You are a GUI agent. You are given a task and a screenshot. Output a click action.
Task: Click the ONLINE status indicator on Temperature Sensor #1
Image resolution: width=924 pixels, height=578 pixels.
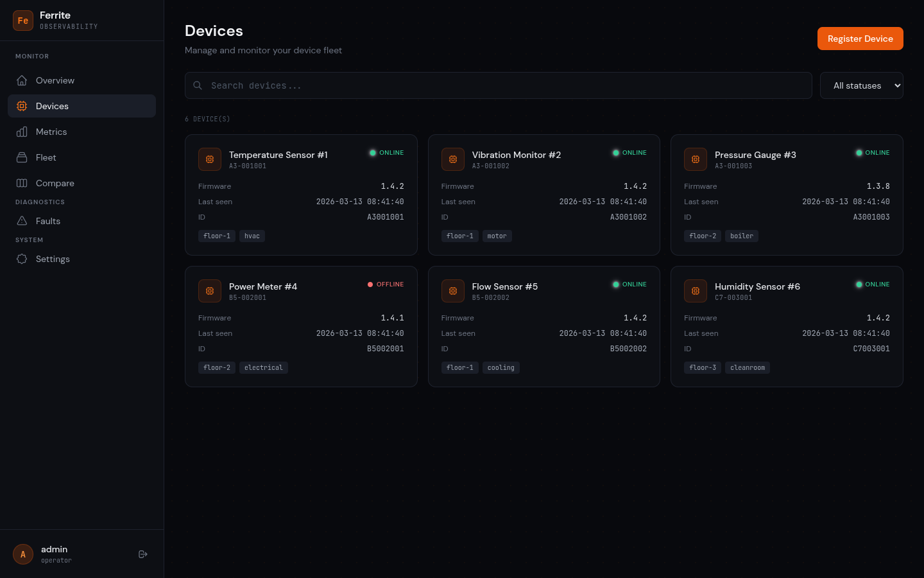386,153
